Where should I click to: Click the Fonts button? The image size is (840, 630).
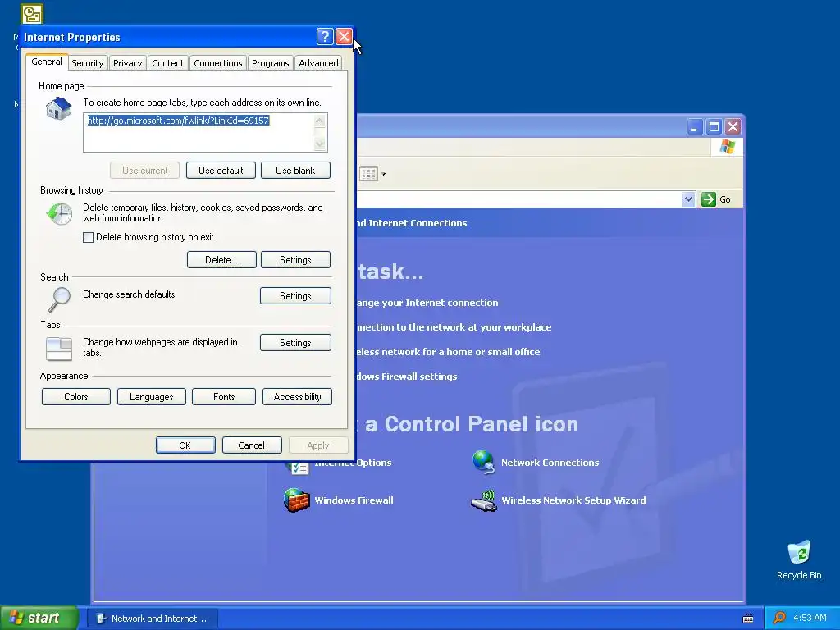[224, 397]
